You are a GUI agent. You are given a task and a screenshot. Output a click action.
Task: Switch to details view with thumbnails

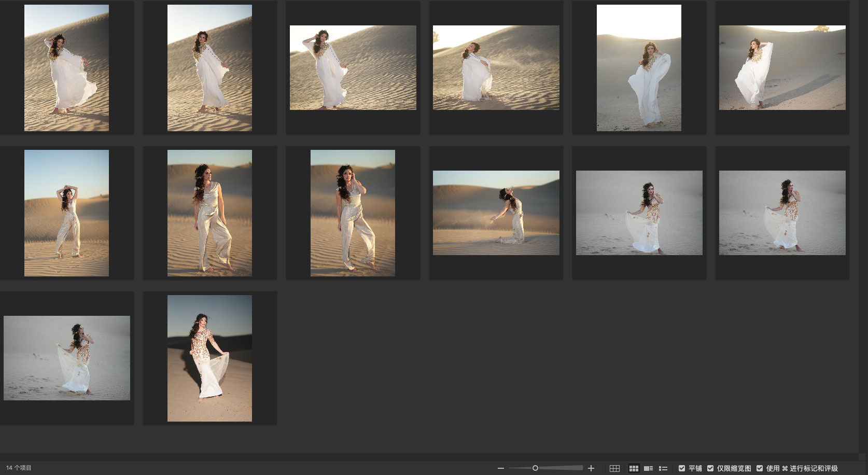(x=648, y=468)
